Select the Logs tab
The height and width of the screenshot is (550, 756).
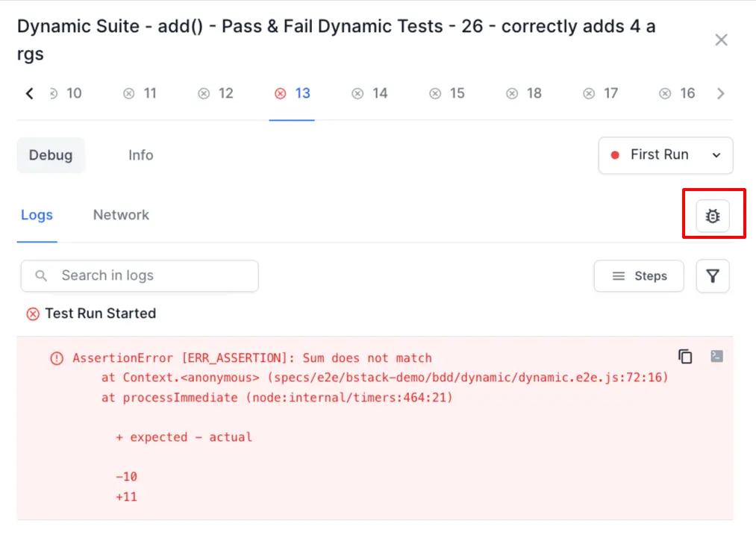pyautogui.click(x=37, y=215)
